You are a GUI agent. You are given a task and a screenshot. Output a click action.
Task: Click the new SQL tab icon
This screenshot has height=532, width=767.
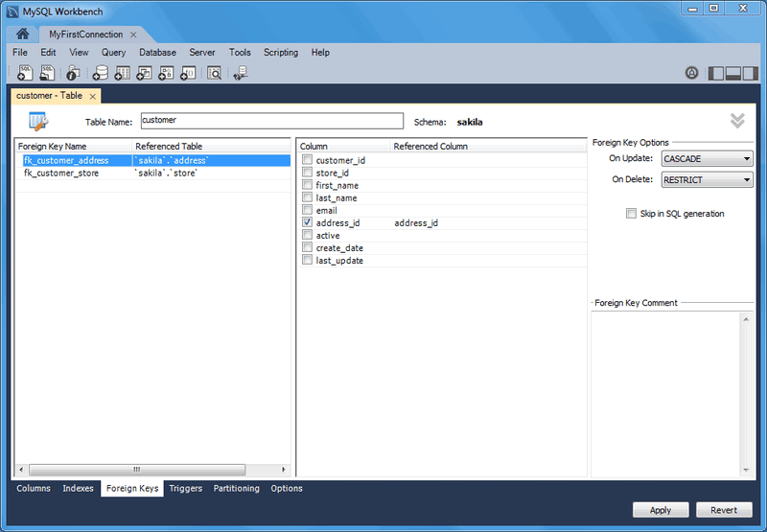pos(25,73)
